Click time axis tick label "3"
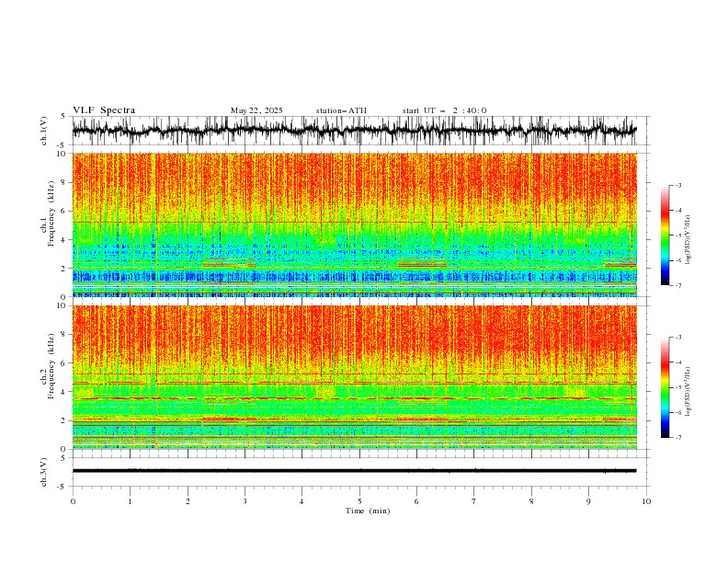The image size is (728, 563). tap(245, 501)
